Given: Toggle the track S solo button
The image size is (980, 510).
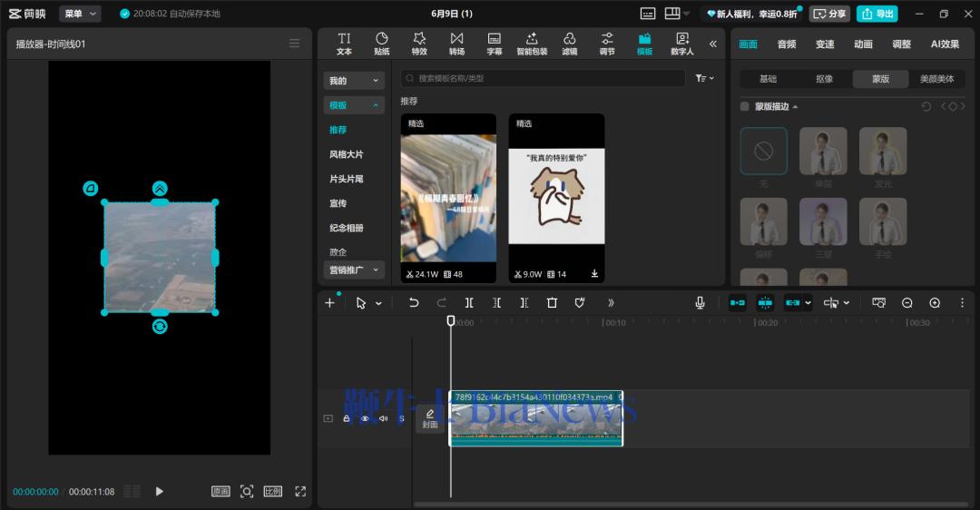Looking at the screenshot, I should click(402, 418).
